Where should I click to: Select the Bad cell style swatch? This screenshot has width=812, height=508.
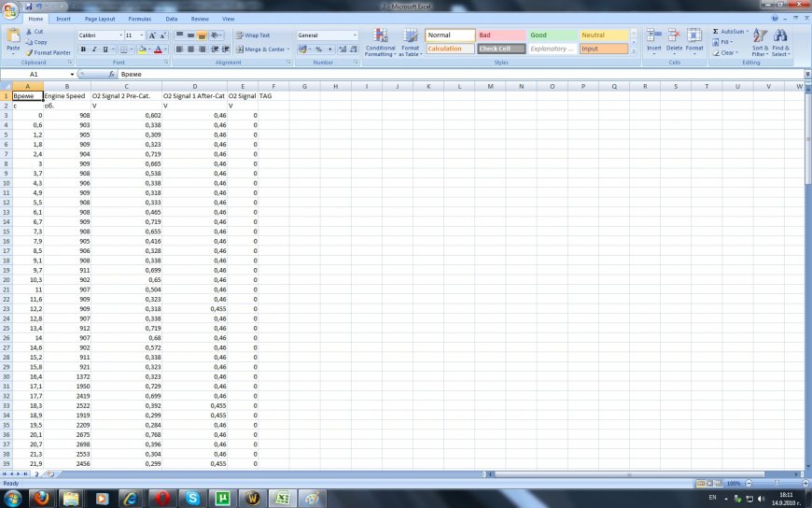501,35
